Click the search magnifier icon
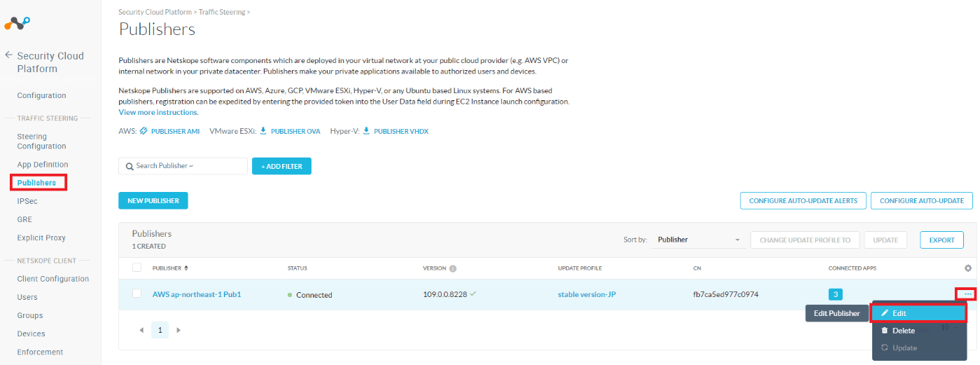Viewport: 980px width, 365px height. click(x=130, y=166)
